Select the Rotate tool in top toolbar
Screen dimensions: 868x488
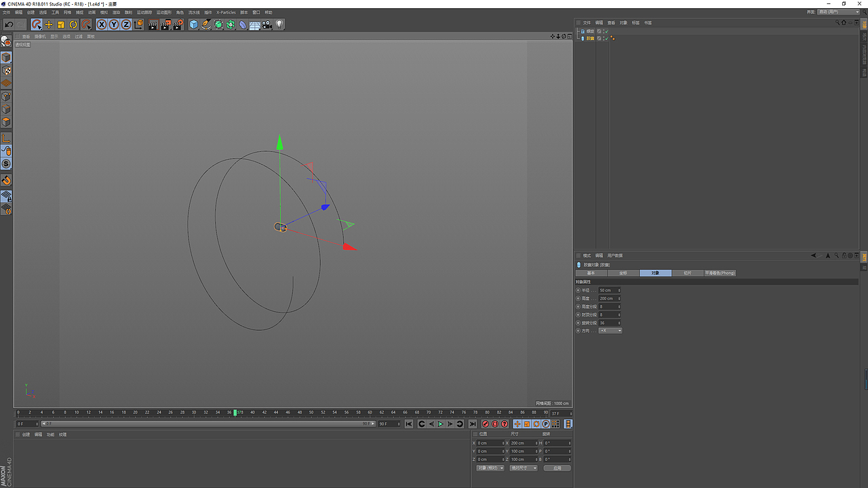click(73, 24)
